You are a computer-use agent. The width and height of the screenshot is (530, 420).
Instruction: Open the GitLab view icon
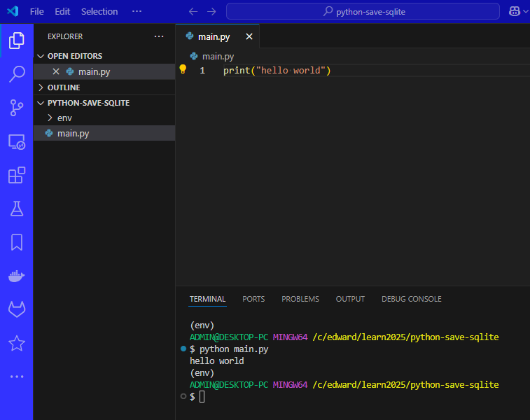17,309
